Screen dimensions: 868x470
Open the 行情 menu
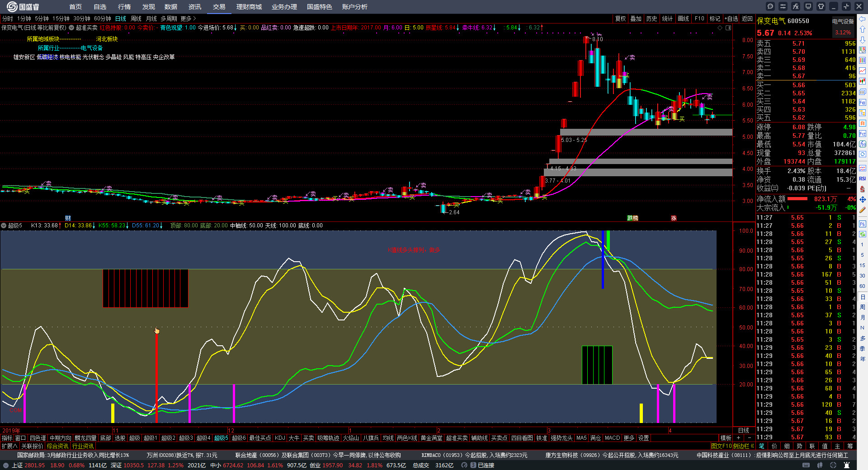pos(124,7)
